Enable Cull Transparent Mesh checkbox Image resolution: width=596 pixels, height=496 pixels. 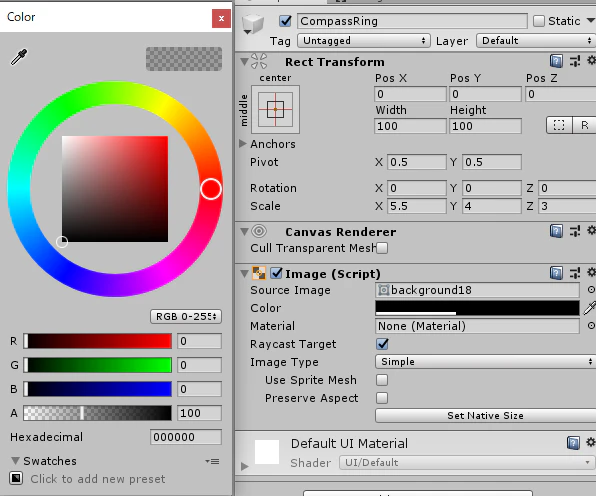382,248
